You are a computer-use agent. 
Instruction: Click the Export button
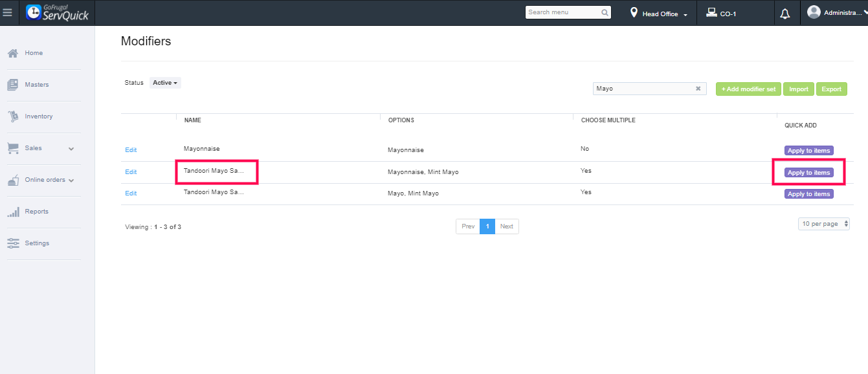point(832,89)
